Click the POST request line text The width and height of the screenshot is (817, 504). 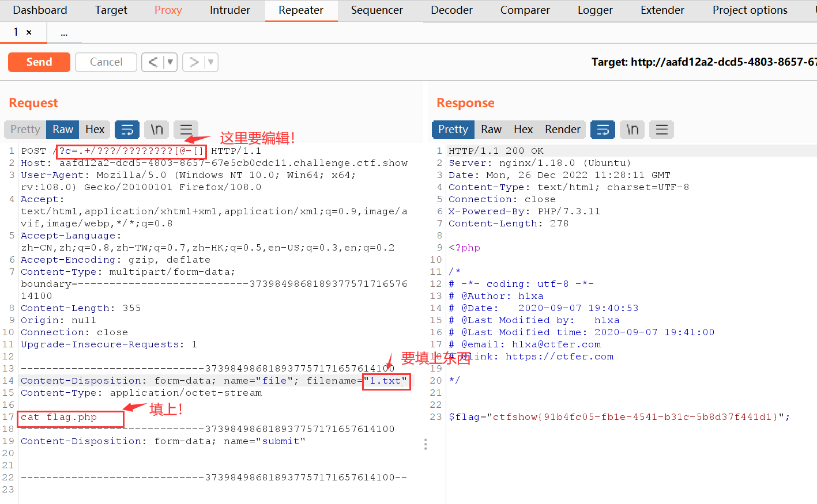point(141,151)
